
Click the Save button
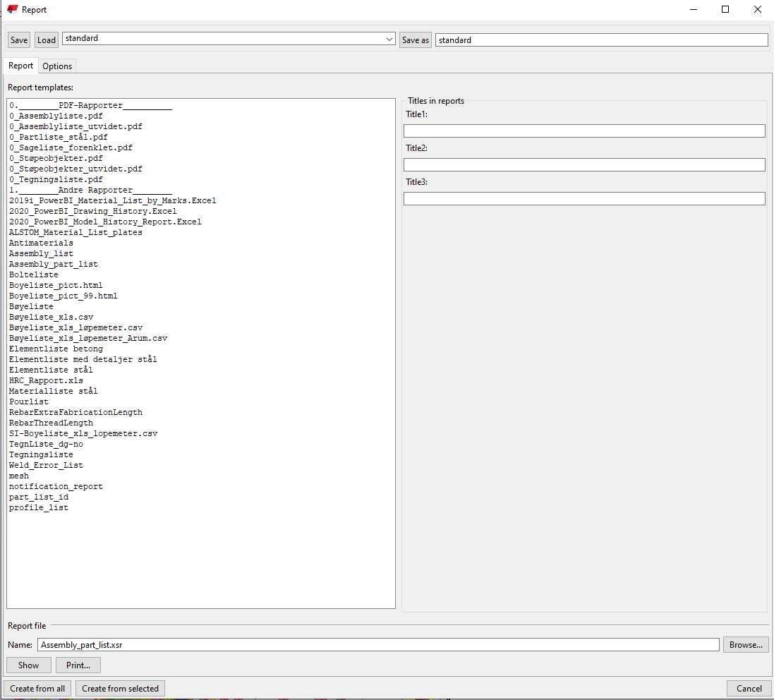click(19, 40)
